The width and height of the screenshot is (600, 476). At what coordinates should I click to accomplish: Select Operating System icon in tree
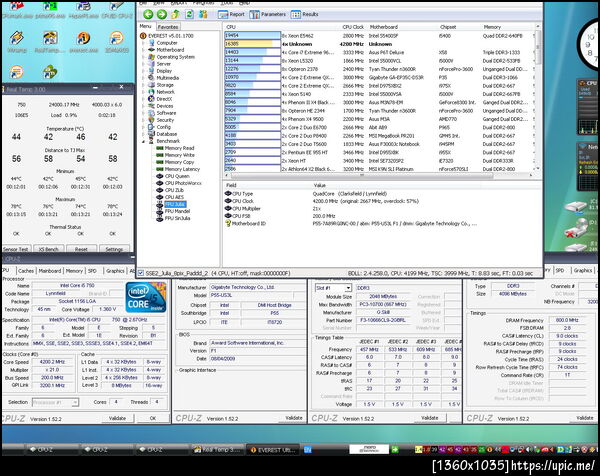[151, 57]
